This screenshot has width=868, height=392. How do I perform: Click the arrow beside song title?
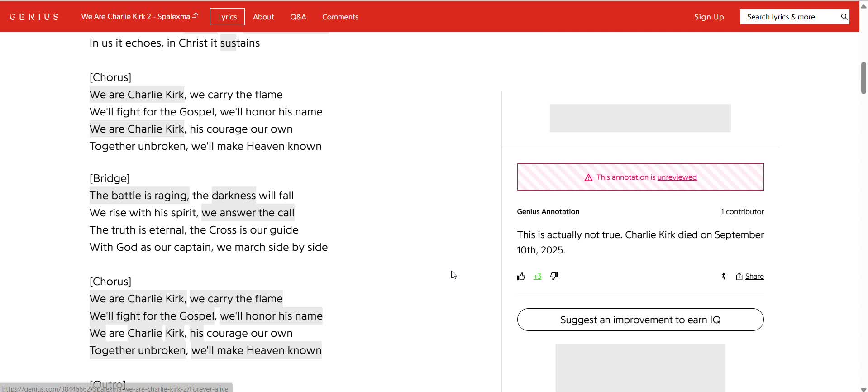(195, 16)
